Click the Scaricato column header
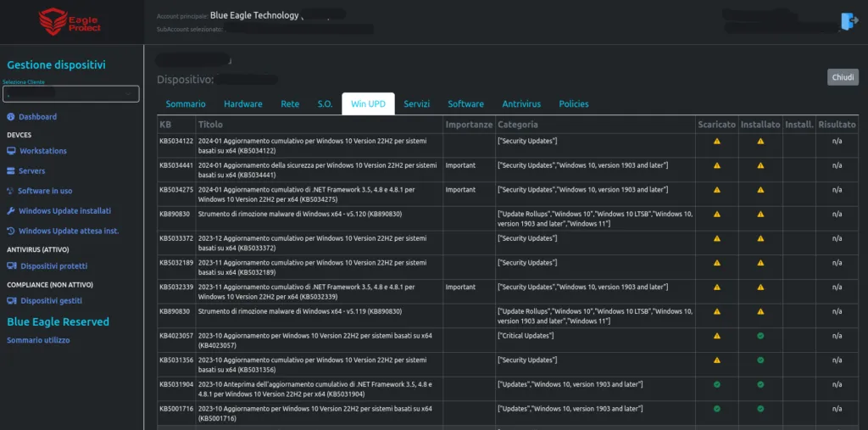This screenshot has height=430, width=868. click(717, 125)
